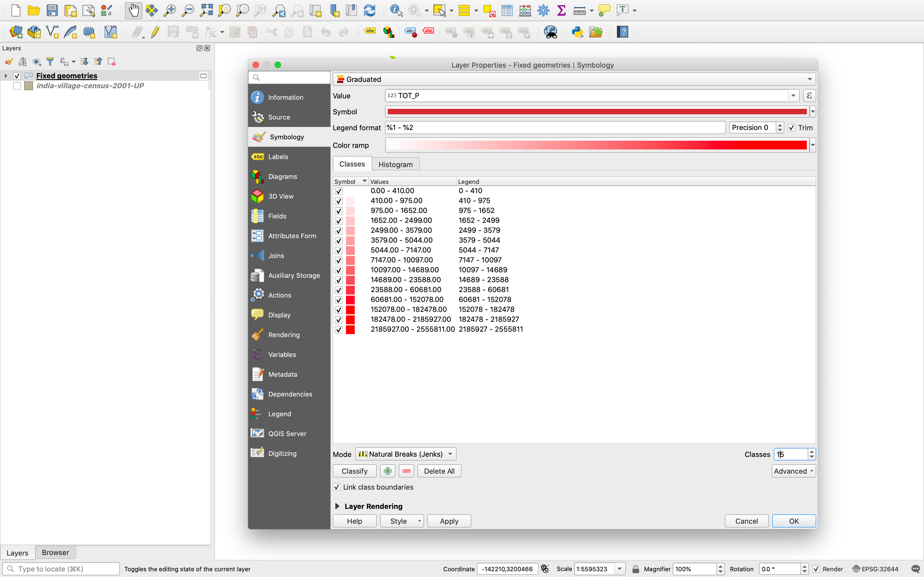
Task: Click the Apply button
Action: click(449, 521)
